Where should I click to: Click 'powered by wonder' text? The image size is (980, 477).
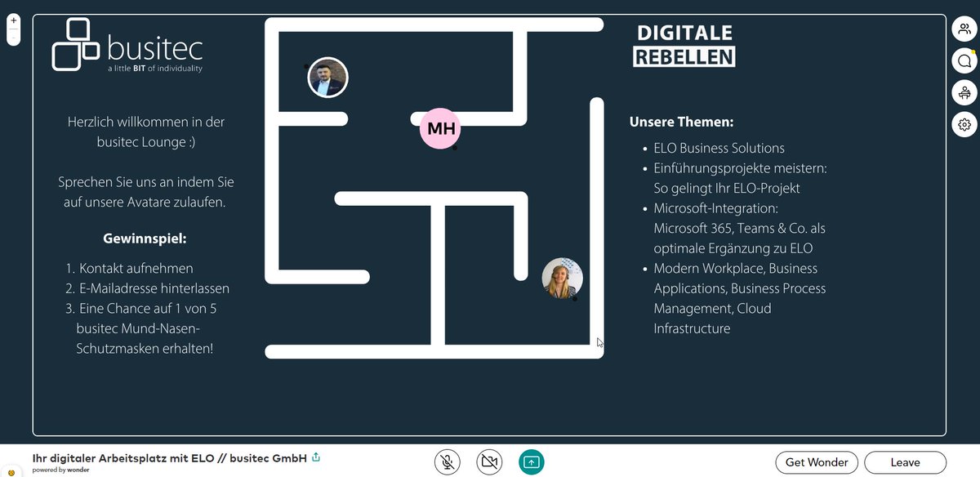pyautogui.click(x=61, y=470)
